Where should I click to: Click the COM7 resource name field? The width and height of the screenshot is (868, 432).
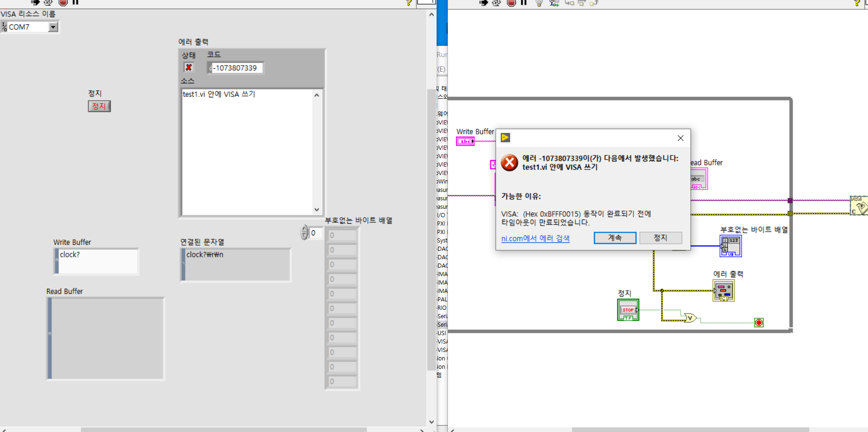(x=28, y=27)
